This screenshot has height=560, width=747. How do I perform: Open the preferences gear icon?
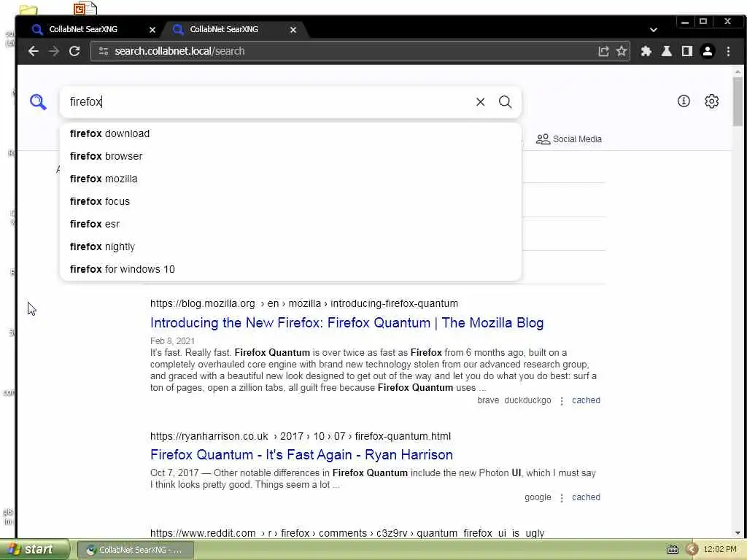(x=711, y=101)
